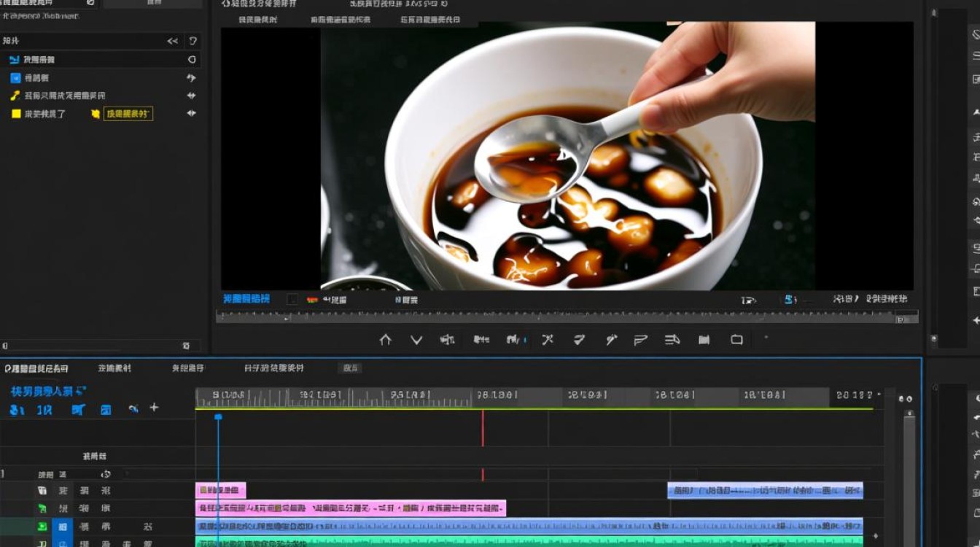This screenshot has width=980, height=547.
Task: Toggle the bright green track icon on highlighted row
Action: click(42, 527)
